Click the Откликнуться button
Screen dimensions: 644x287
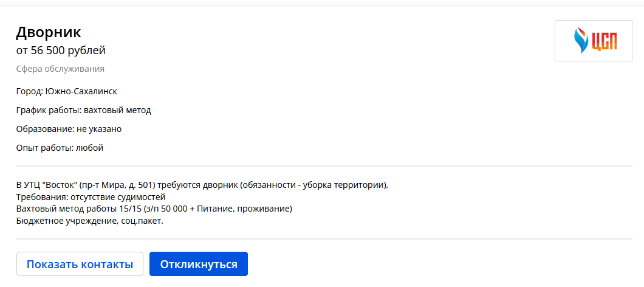click(199, 264)
